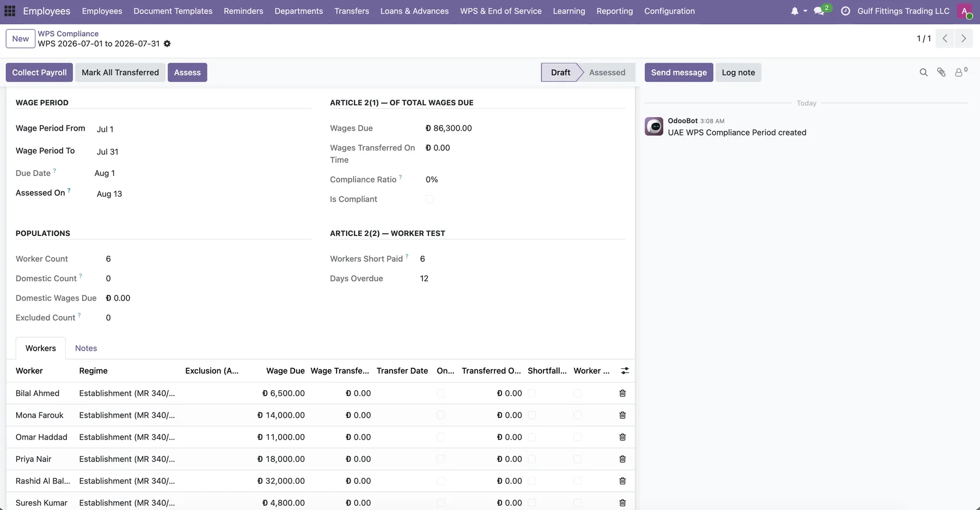Image resolution: width=980 pixels, height=510 pixels.
Task: Open Regime selector for Bilal Ahmed
Action: pyautogui.click(x=127, y=393)
